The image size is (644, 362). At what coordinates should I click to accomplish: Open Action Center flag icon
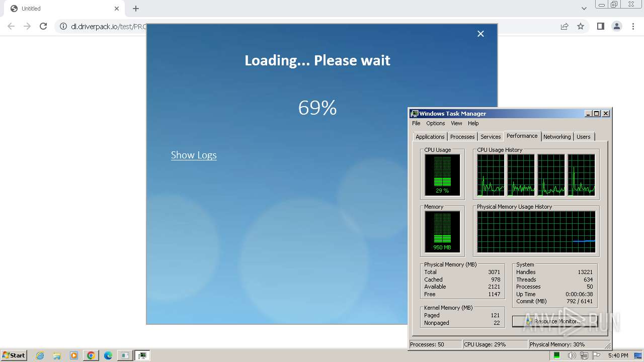coord(597,355)
